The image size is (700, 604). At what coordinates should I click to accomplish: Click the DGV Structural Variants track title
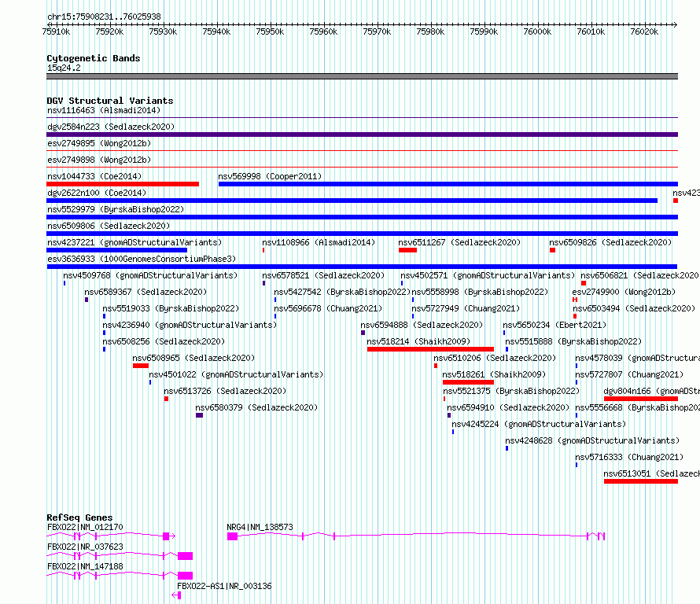[110, 101]
